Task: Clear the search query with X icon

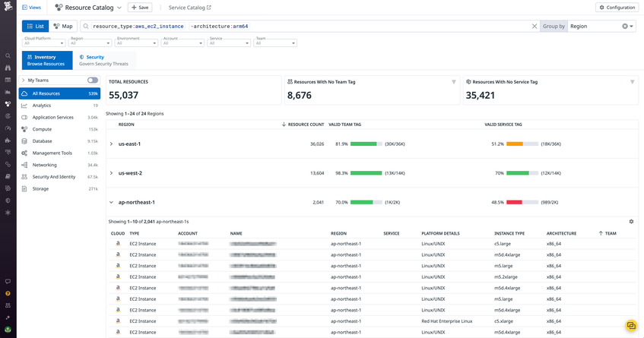Action: point(535,27)
